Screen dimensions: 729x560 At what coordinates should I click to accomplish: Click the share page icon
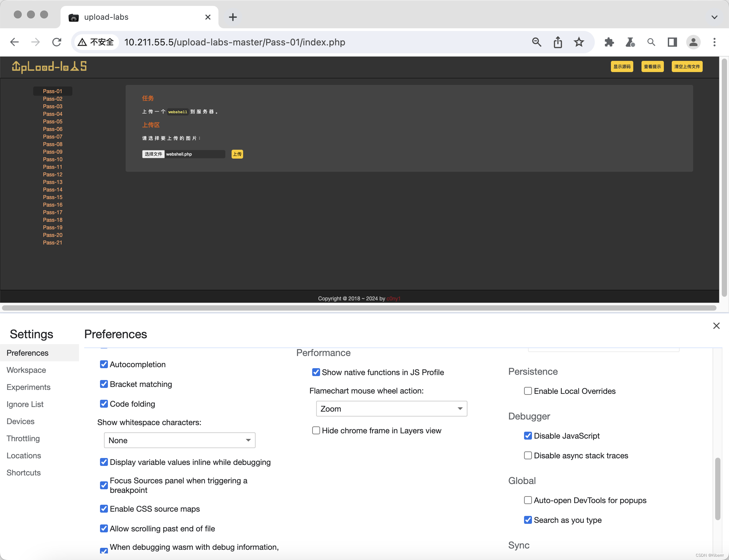coord(558,42)
